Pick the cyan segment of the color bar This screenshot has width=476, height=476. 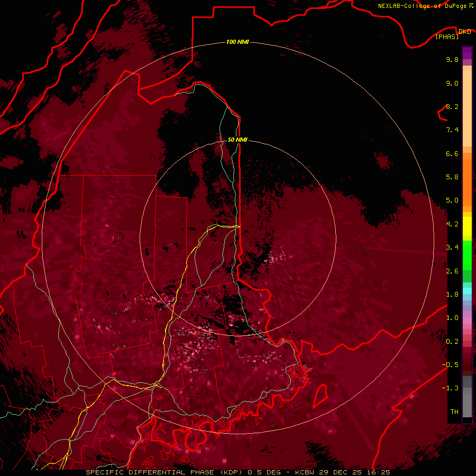[467, 291]
